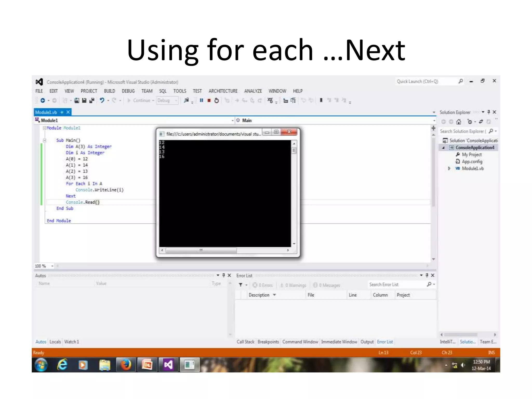Viewport: 532px width, 399px height.
Task: Click the Open File toolbar icon
Action: pos(77,101)
